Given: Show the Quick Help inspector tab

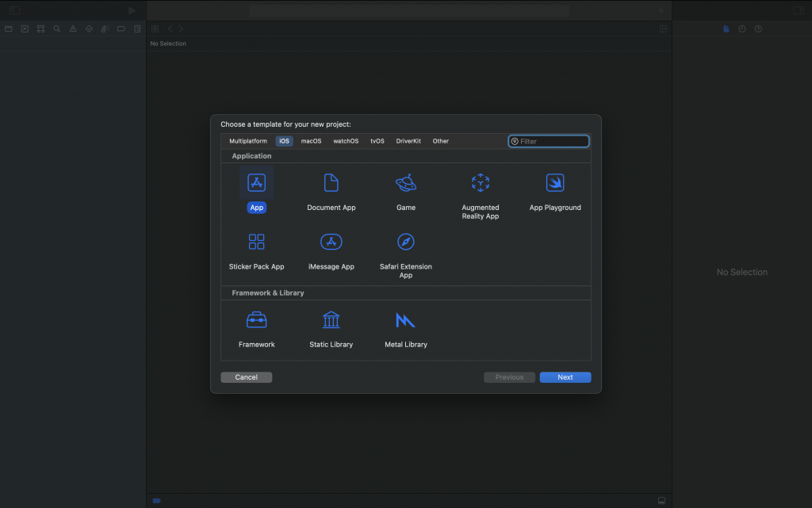Looking at the screenshot, I should tap(758, 29).
